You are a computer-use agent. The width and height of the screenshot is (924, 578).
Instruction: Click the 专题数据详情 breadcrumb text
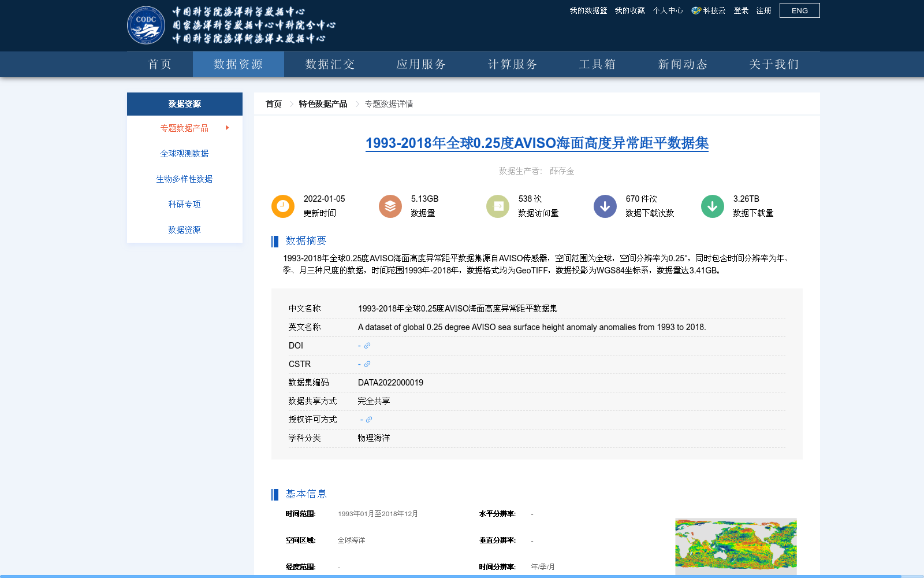coord(389,104)
